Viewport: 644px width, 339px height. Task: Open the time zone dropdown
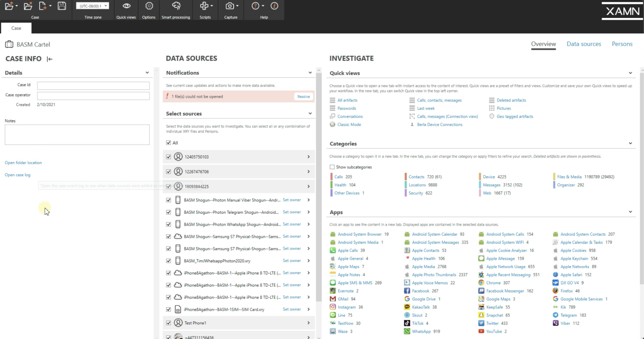(x=106, y=5)
